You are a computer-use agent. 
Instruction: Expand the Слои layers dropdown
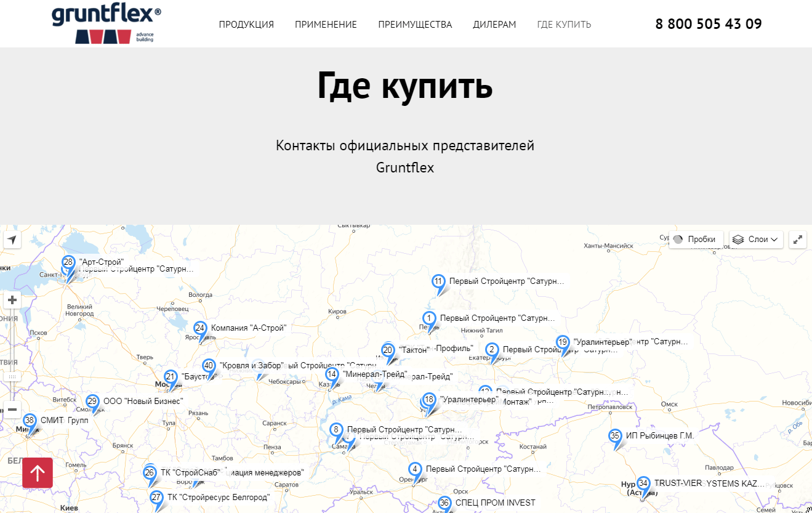[756, 240]
